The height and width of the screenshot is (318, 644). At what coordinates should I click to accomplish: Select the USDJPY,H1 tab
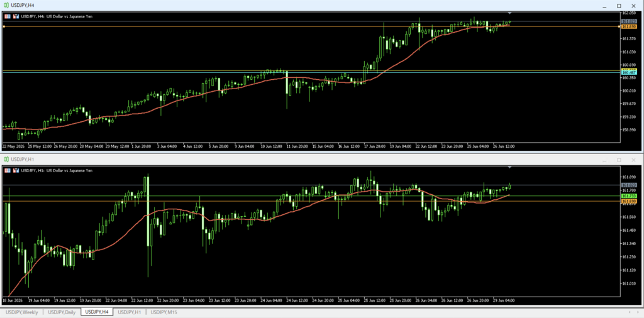(x=130, y=312)
